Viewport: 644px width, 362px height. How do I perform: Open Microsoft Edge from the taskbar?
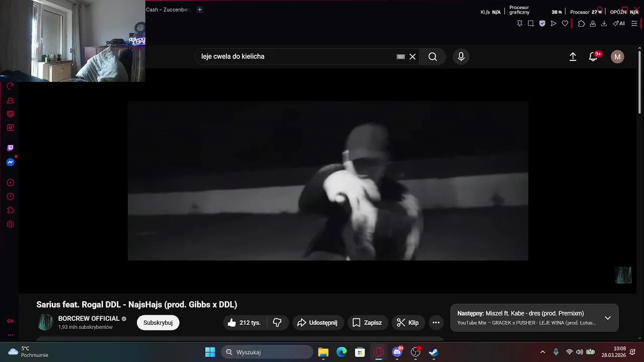[x=342, y=352]
